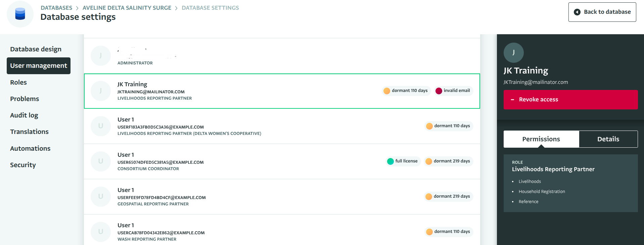Select the JK Training user name in list
This screenshot has height=245, width=644.
point(132,84)
